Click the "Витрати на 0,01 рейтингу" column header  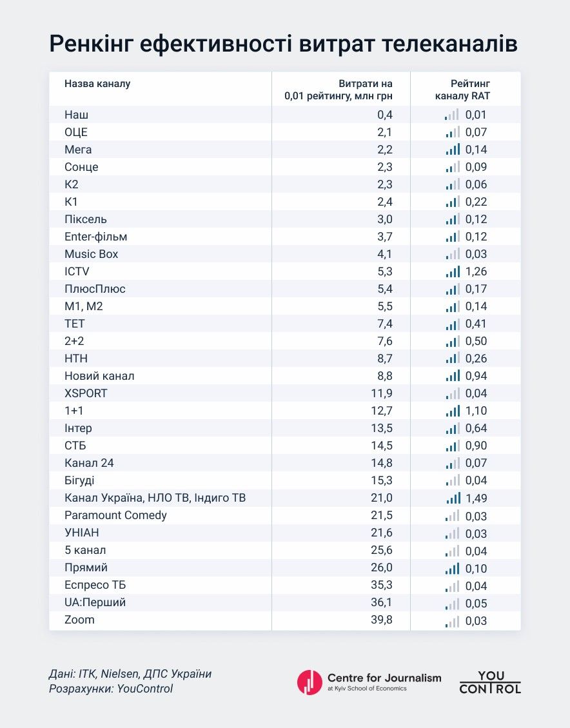coord(339,90)
